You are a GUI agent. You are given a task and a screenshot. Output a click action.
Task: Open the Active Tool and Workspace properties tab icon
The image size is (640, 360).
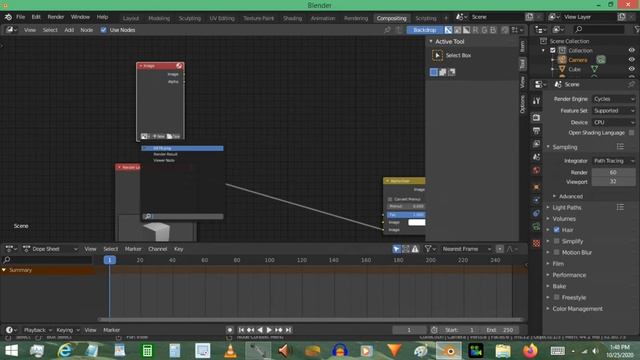tap(536, 101)
